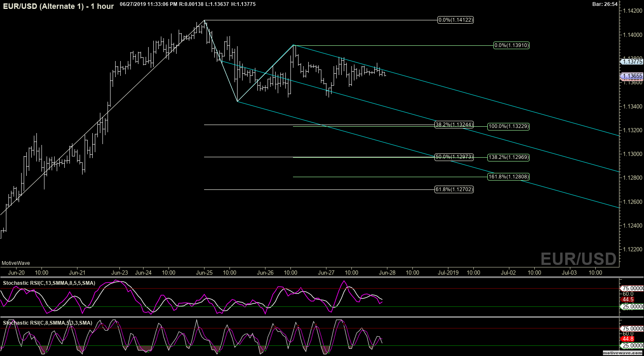Click the highlighted 1.13775 price tag
Image resolution: width=644 pixels, height=356 pixels.
(632, 61)
